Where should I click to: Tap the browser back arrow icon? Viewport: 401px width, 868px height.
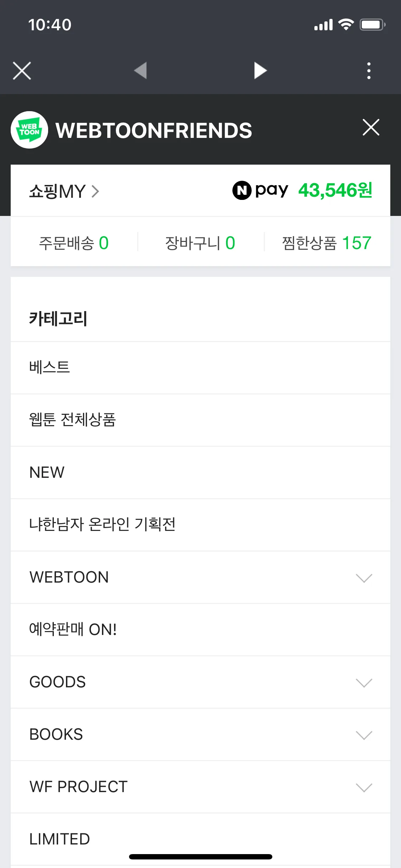point(140,70)
